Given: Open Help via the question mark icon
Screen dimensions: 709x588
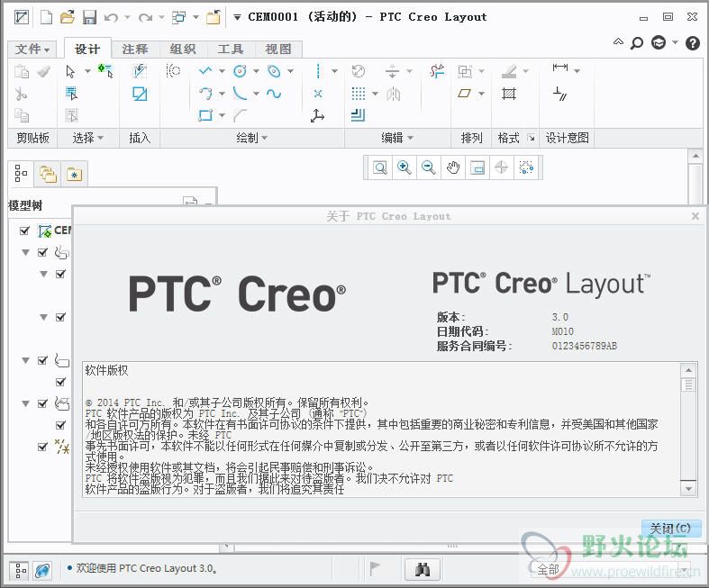Looking at the screenshot, I should tap(692, 43).
